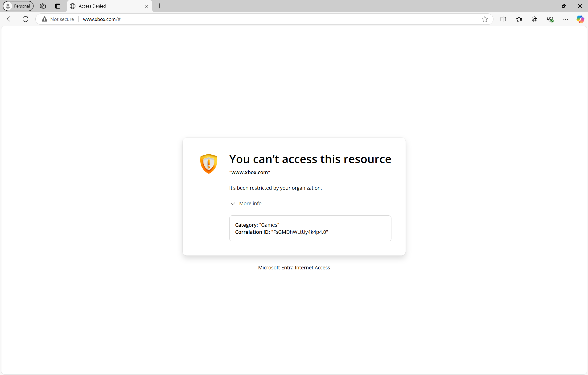Click the favorites star icon

click(485, 19)
